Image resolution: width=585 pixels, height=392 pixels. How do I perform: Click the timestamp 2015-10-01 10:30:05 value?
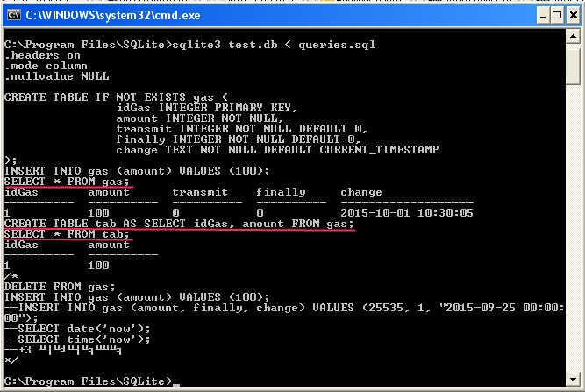pos(407,213)
